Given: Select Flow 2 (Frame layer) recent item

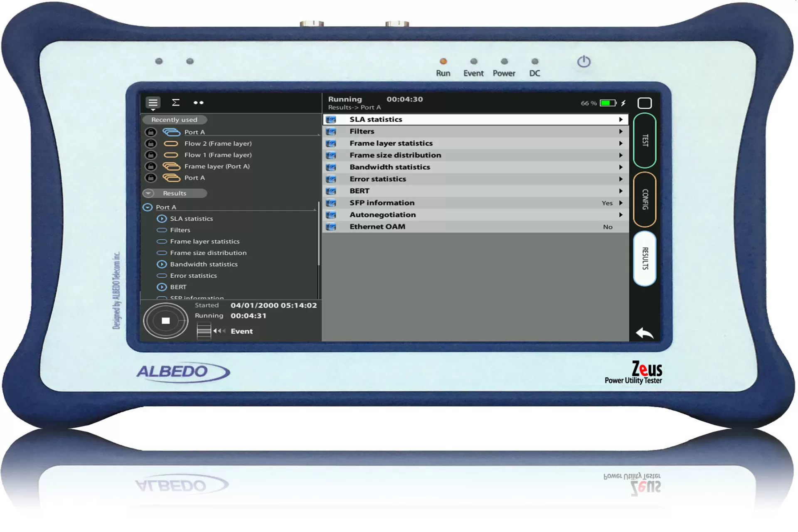Looking at the screenshot, I should [x=218, y=143].
